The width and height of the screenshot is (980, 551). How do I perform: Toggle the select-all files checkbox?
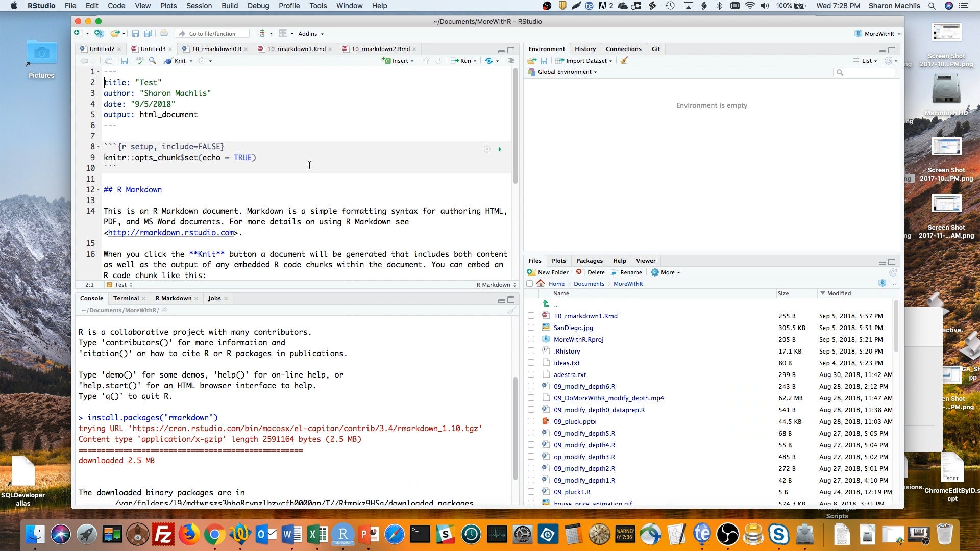coord(529,284)
